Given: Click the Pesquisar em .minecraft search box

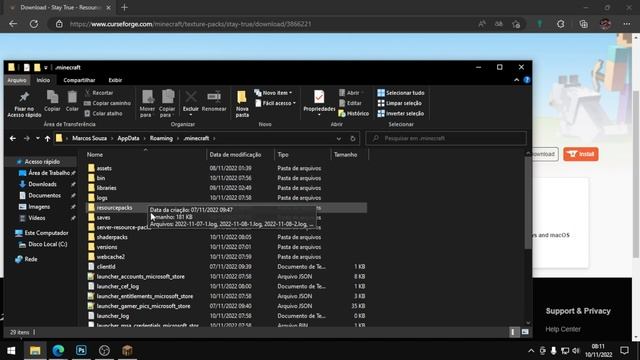Looking at the screenshot, I should [446, 138].
